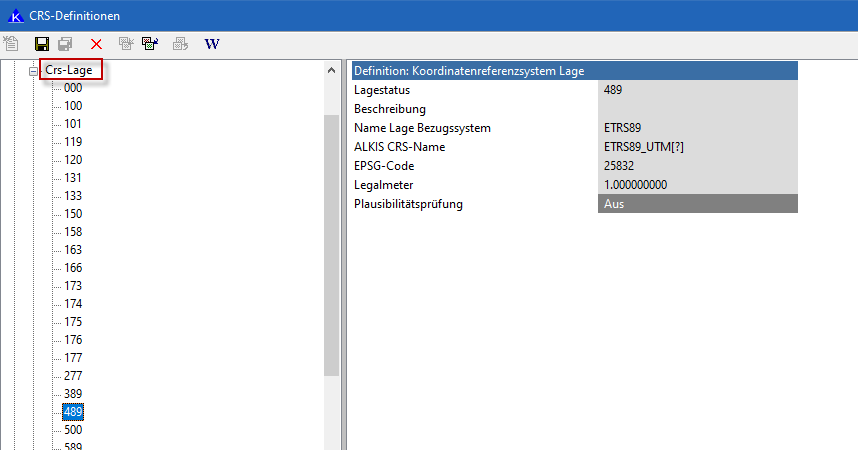Screen dimensions: 858x450
Task: Click the ALKIS CRS-Name value ETRS89_UTM[?]
Action: (697, 147)
